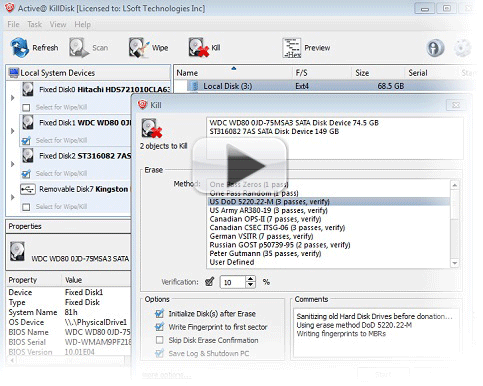Image resolution: width=483 pixels, height=386 pixels.
Task: Click the verification percentage input field
Action: pyautogui.click(x=233, y=282)
